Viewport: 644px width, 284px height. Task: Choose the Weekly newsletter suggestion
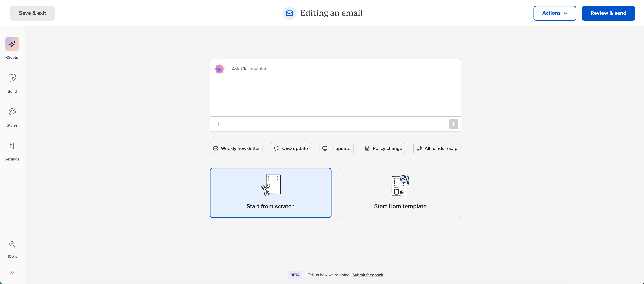pos(236,148)
